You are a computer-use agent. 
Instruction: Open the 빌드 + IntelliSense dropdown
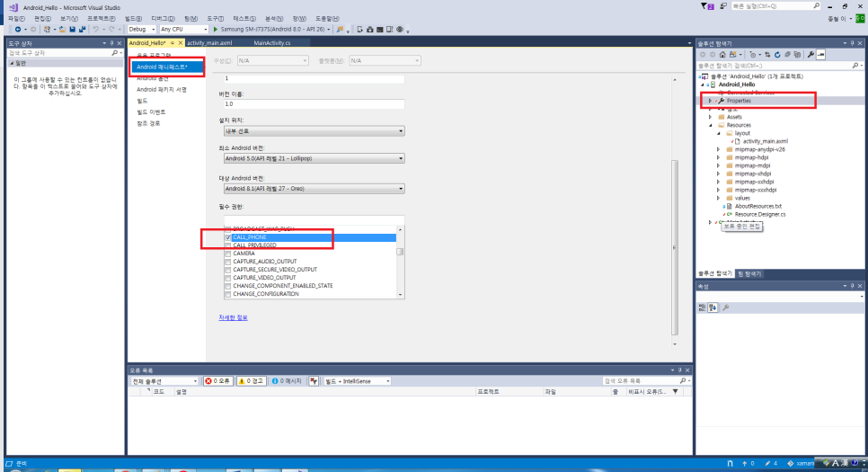pyautogui.click(x=357, y=381)
